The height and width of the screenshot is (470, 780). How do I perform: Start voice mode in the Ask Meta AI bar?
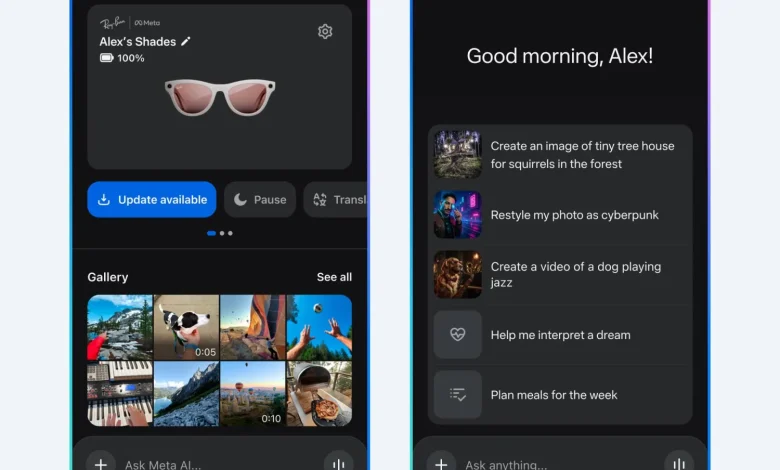(x=338, y=464)
